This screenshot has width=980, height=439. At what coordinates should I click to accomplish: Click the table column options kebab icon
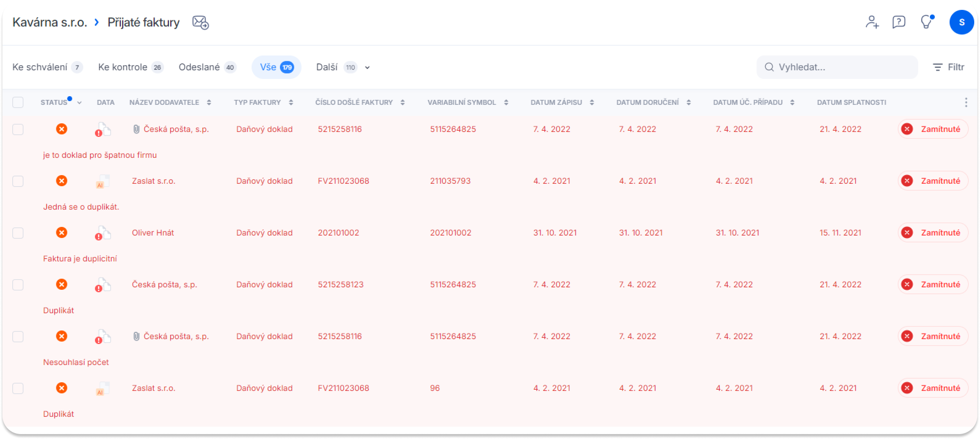[x=966, y=102]
